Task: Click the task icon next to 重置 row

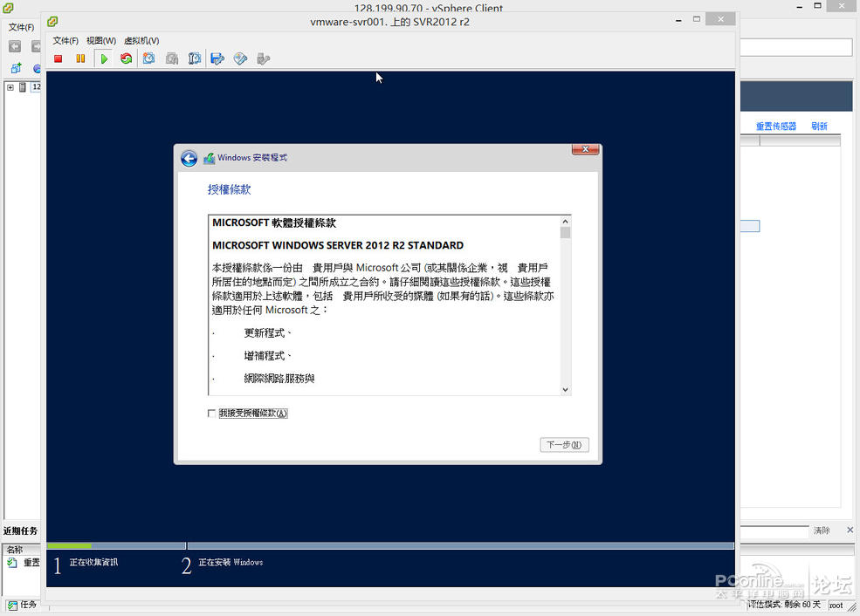Action: click(12, 562)
